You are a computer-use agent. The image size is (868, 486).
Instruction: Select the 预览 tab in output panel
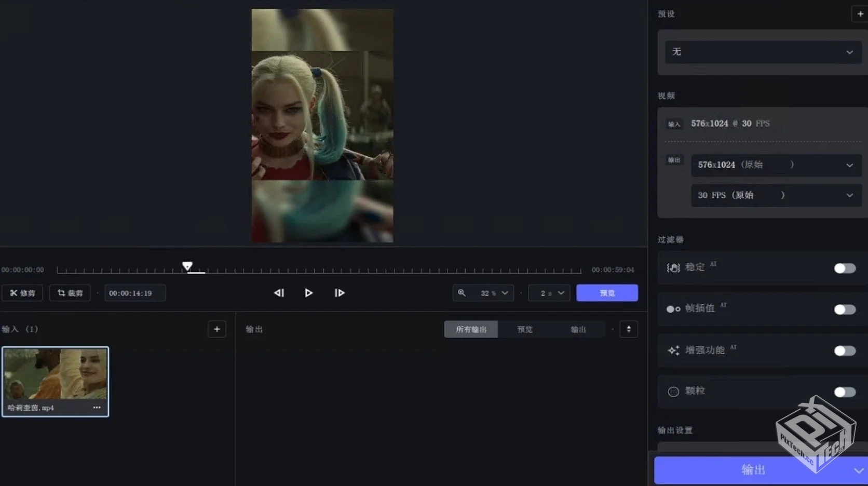pyautogui.click(x=525, y=329)
